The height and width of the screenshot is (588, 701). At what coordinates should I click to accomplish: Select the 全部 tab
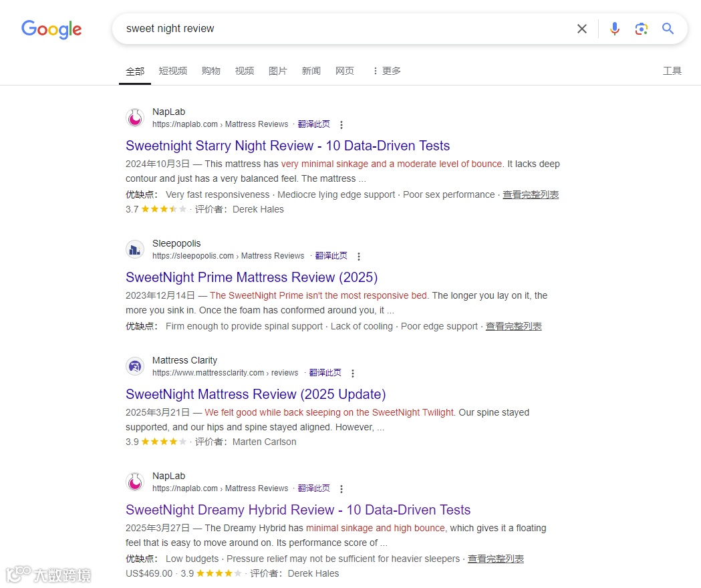(135, 71)
